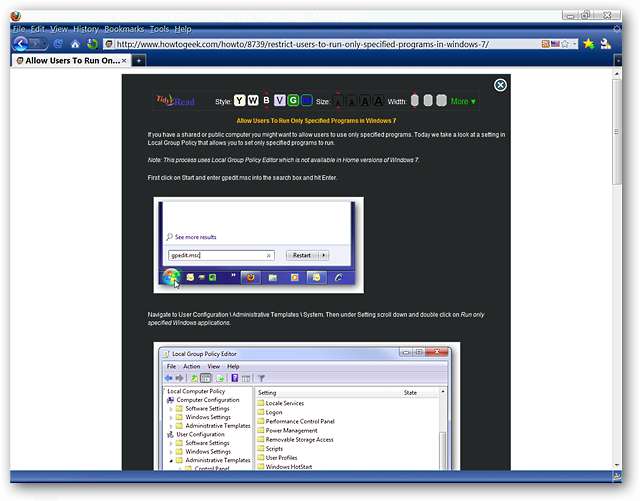This screenshot has height=501, width=640.
Task: Bookmark this page with the star outline
Action: coord(565,44)
